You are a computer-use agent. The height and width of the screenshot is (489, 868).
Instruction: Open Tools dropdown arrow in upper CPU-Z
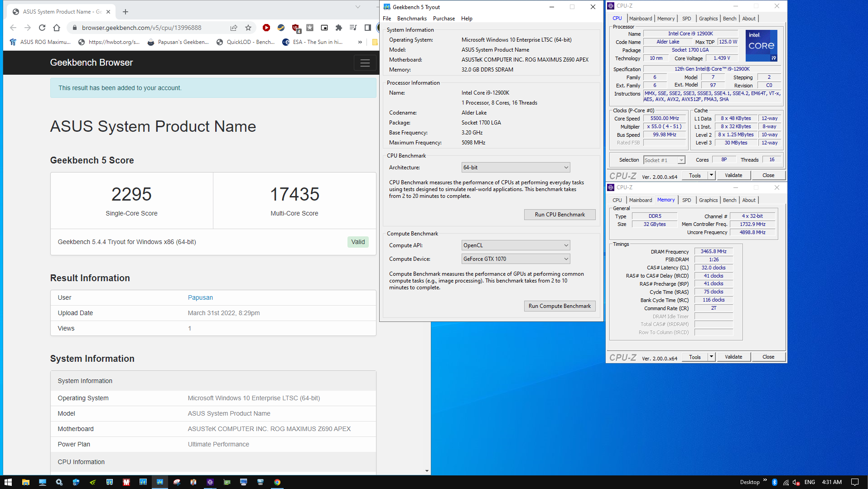[x=711, y=175]
